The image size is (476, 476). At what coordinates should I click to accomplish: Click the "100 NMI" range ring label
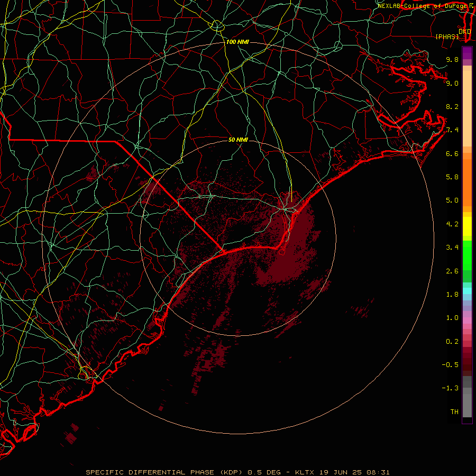pos(237,42)
